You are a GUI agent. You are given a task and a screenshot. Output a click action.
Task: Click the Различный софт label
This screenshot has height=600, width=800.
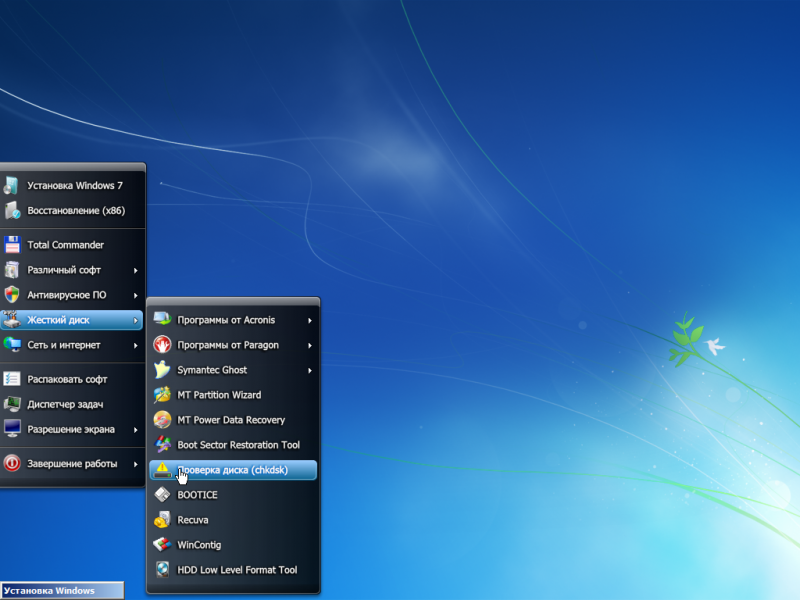tap(64, 270)
